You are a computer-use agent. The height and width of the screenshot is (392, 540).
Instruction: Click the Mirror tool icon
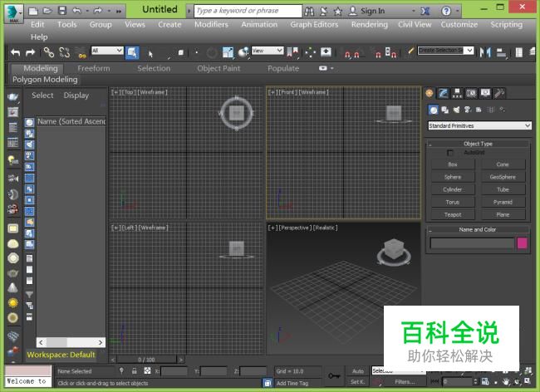(x=487, y=52)
